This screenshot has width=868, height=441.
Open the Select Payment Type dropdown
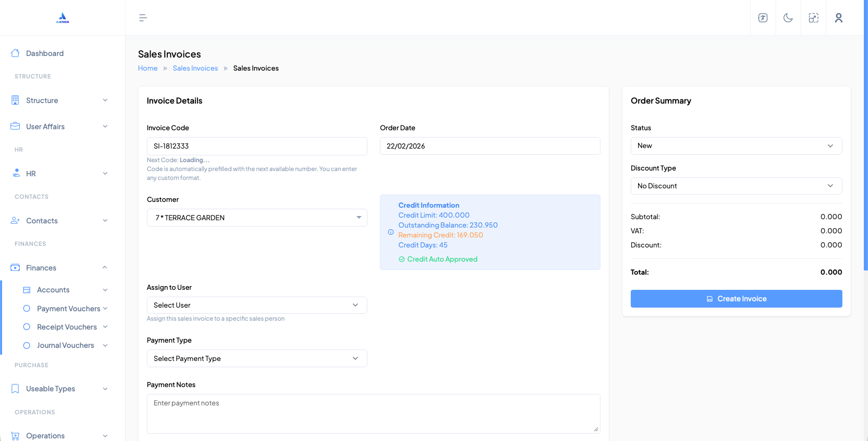click(x=257, y=358)
